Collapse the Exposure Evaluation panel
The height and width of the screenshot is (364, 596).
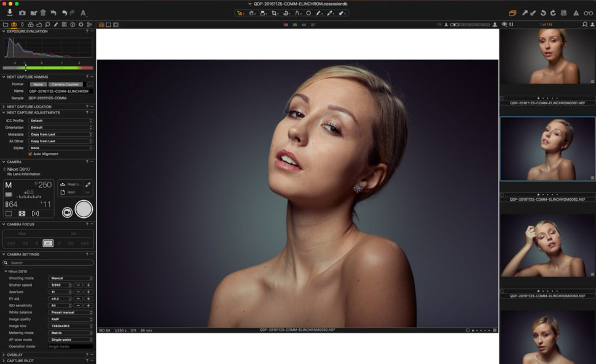coord(4,31)
